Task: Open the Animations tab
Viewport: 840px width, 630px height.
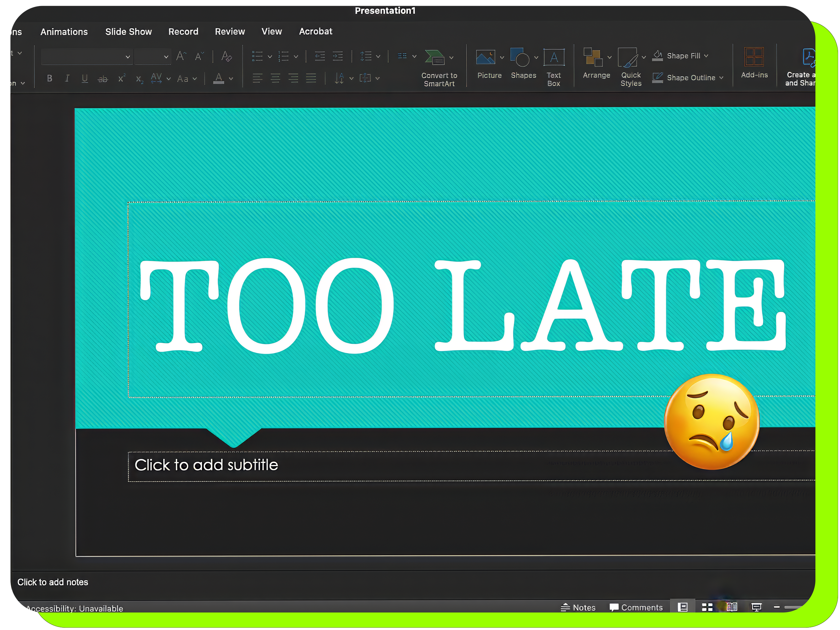Action: click(64, 32)
